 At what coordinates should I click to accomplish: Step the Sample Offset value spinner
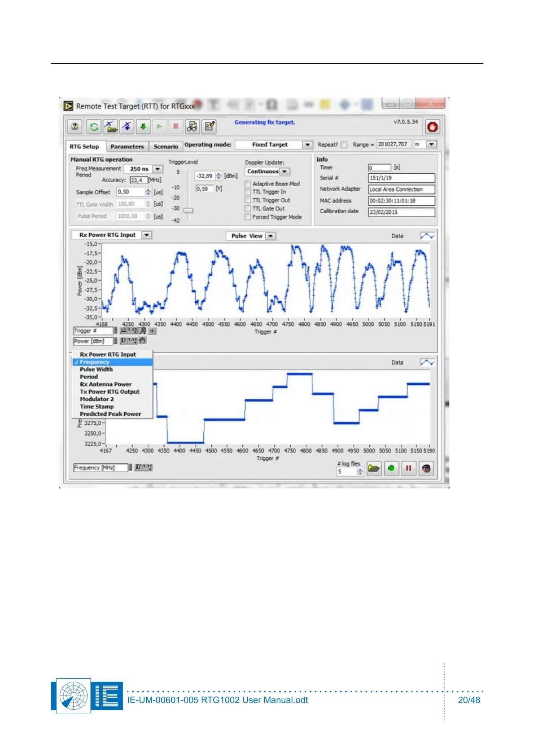click(148, 192)
